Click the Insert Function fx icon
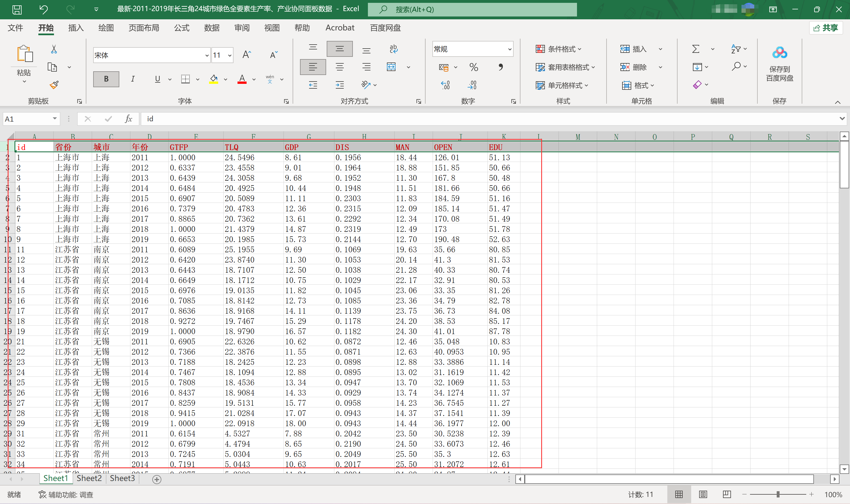The height and width of the screenshot is (504, 850). pyautogui.click(x=128, y=119)
